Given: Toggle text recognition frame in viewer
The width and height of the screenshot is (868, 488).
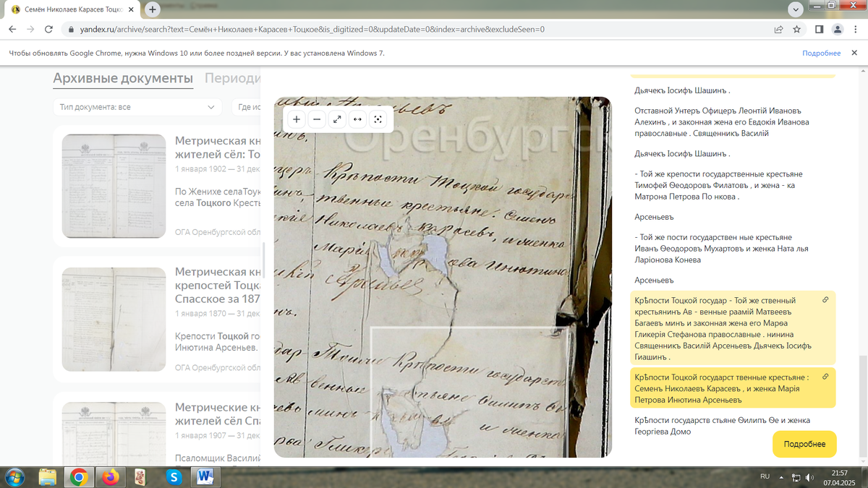Looking at the screenshot, I should (378, 120).
